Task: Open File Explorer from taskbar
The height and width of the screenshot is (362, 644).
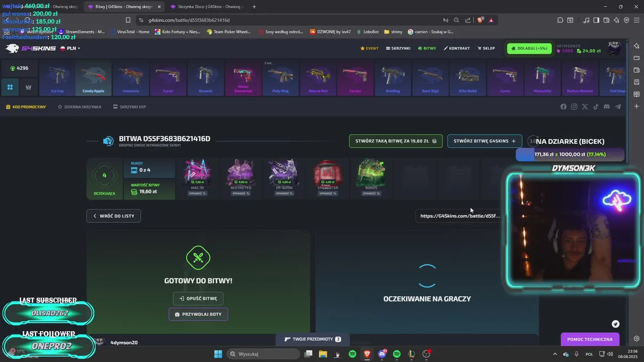Action: click(x=323, y=354)
